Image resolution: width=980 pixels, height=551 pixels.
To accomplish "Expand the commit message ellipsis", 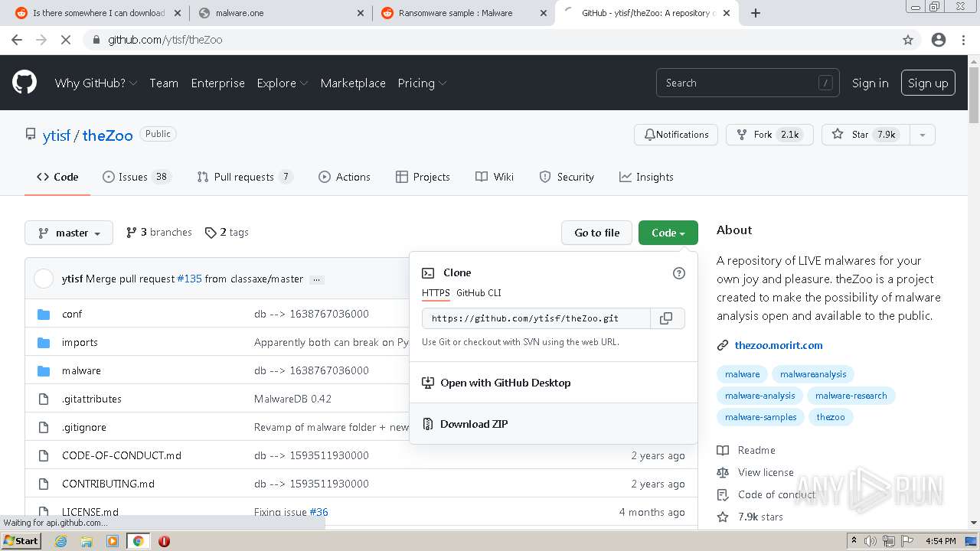I will (317, 279).
